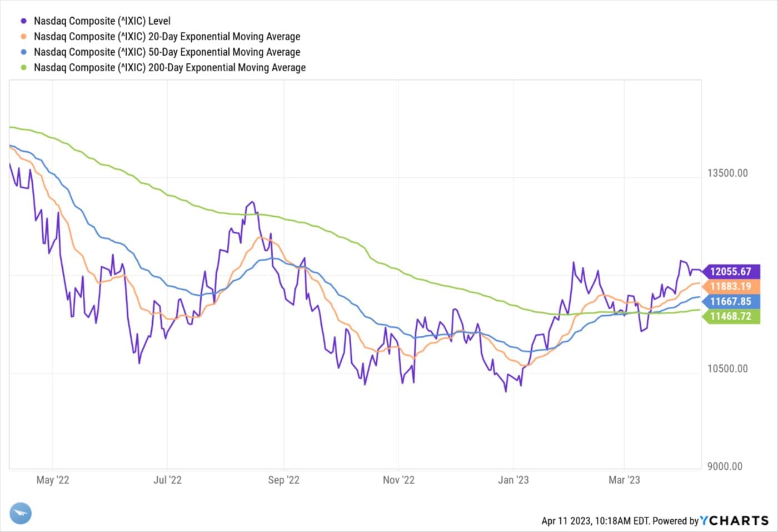Click the blue paper-plane logo icon
Screen dimensions: 778x532
21,513
